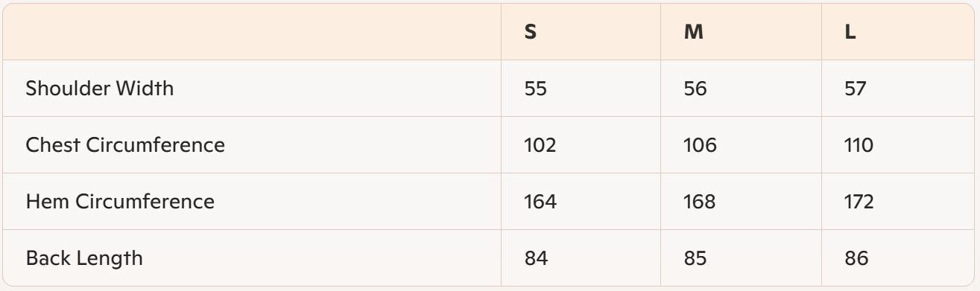Click the Shoulder Width value 57
Viewport: 980px width, 291px height.
click(x=856, y=89)
